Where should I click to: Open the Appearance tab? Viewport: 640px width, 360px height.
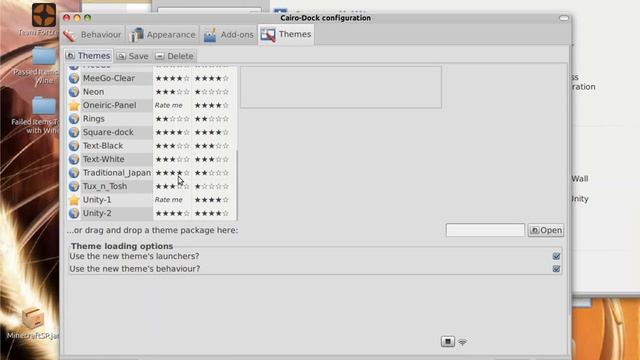tap(162, 35)
